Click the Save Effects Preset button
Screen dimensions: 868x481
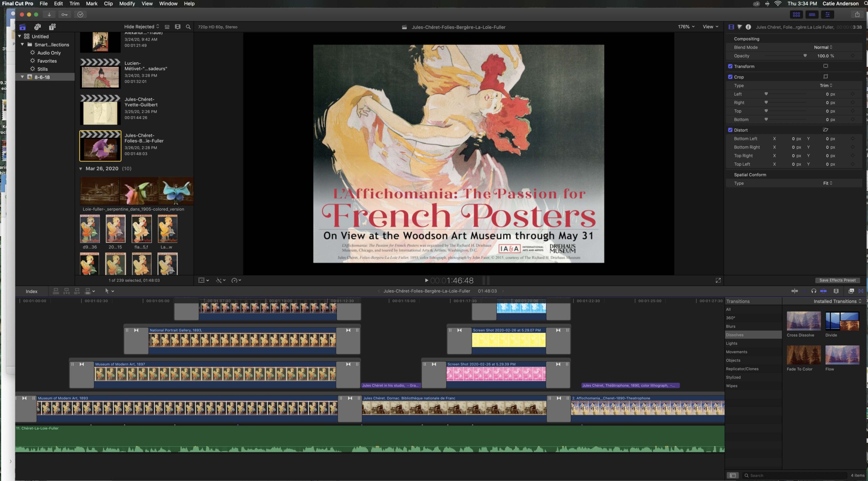[837, 280]
